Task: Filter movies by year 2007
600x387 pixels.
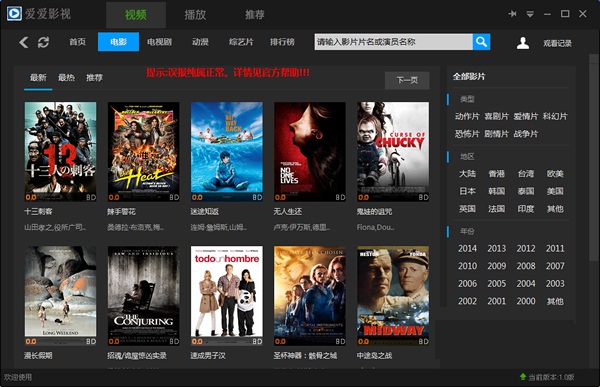Action: (555, 266)
